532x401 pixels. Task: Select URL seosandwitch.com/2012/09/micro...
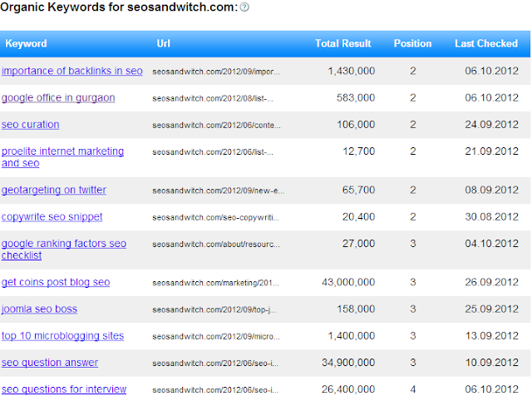pos(216,336)
